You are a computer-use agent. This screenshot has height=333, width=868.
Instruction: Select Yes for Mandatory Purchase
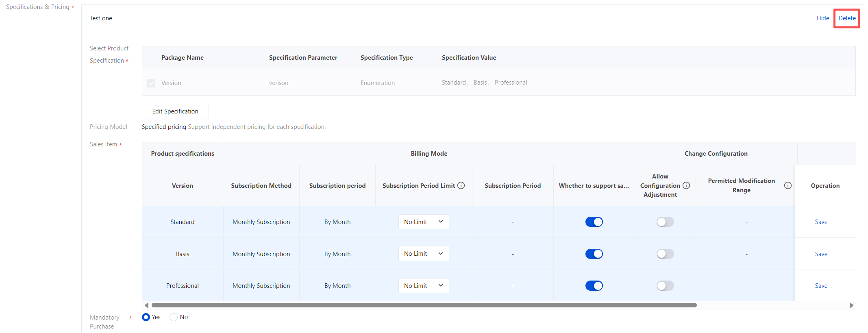[x=146, y=317]
